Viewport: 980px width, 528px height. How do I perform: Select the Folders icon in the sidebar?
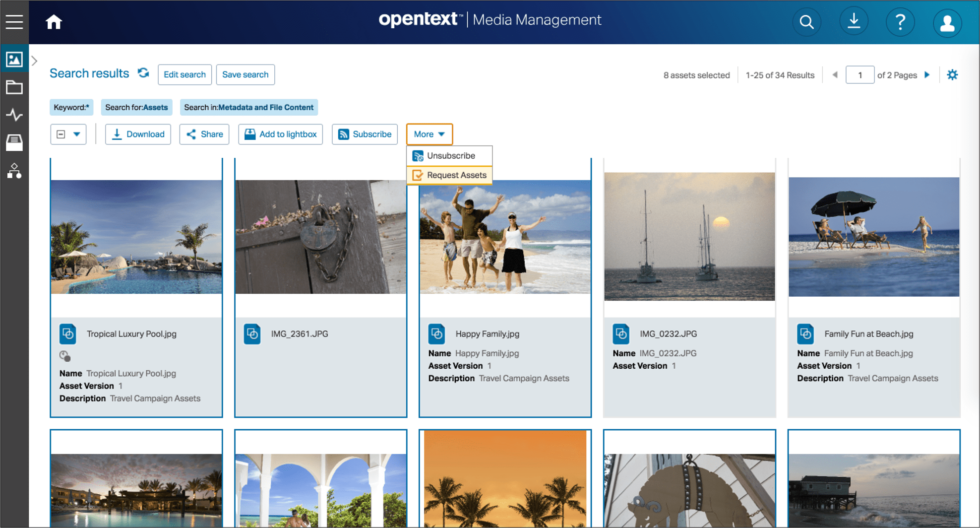tap(15, 87)
